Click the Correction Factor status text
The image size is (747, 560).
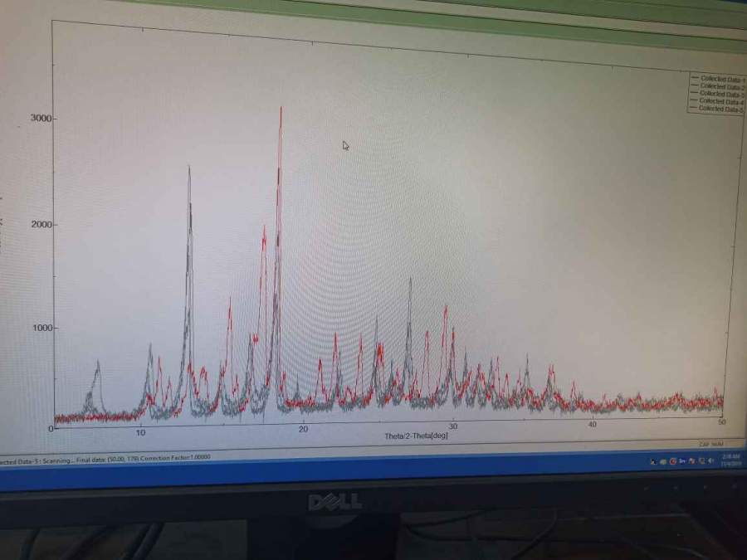point(175,457)
